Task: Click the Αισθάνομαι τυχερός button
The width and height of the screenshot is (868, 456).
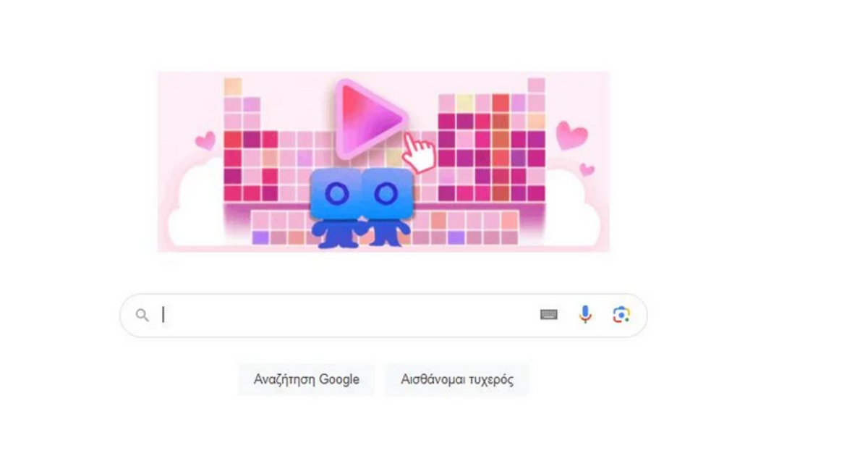Action: tap(457, 379)
